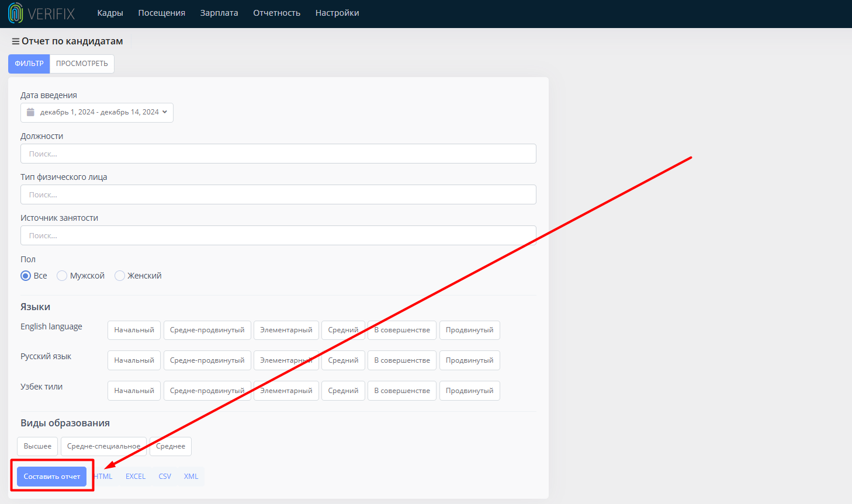Toggle Продвинутый for English language
The height and width of the screenshot is (504, 852).
[x=470, y=330]
